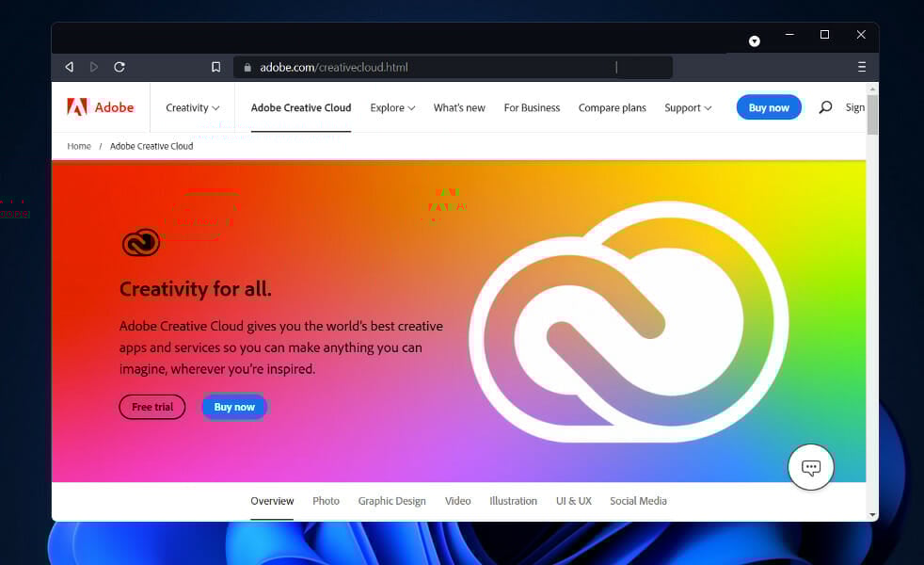Screen dimensions: 924x565
Task: Open the What's new nav item
Action: 459,108
